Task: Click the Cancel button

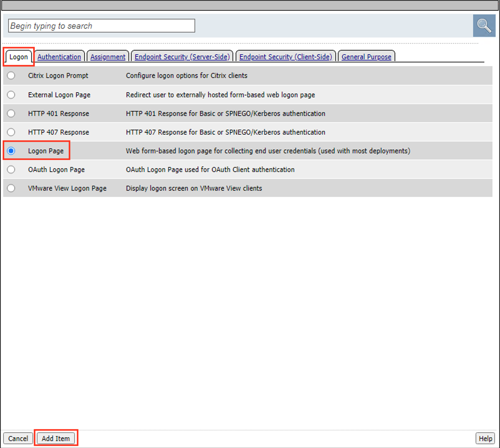Action: point(18,438)
